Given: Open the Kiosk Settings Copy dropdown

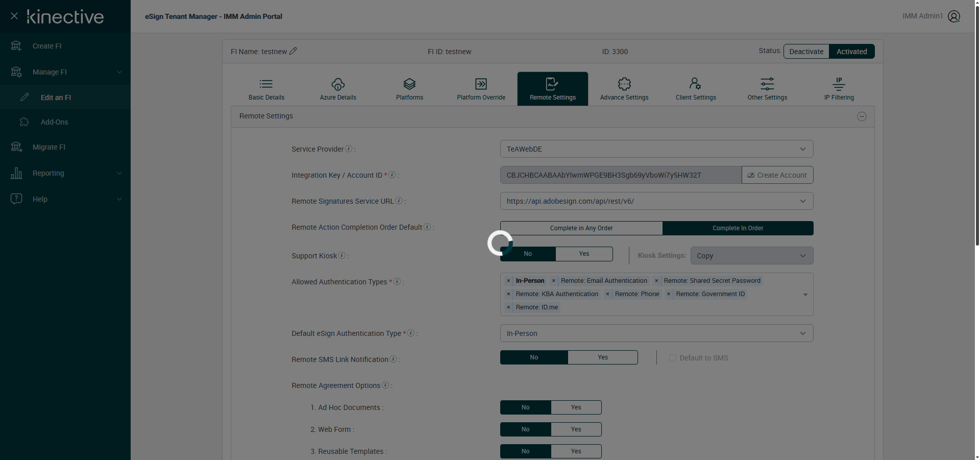Looking at the screenshot, I should (751, 256).
